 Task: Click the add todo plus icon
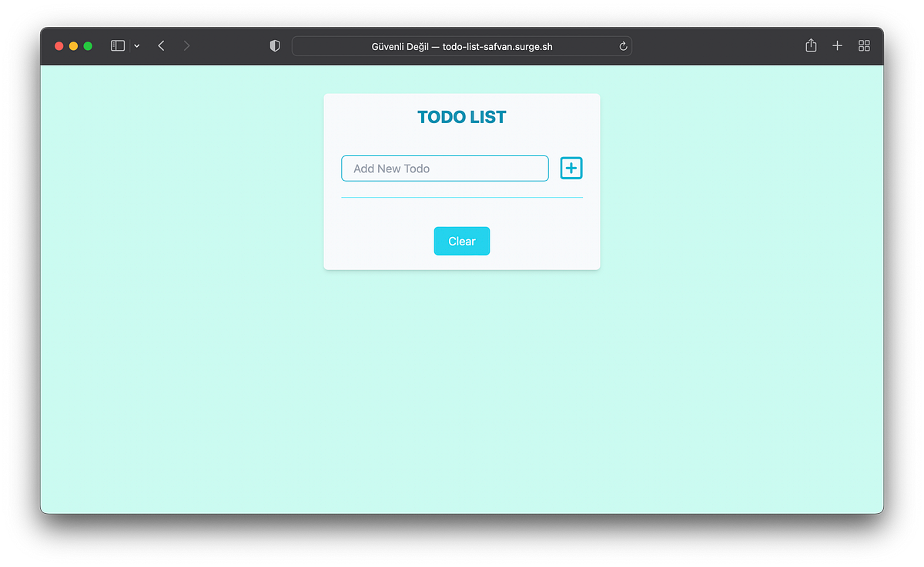click(571, 168)
